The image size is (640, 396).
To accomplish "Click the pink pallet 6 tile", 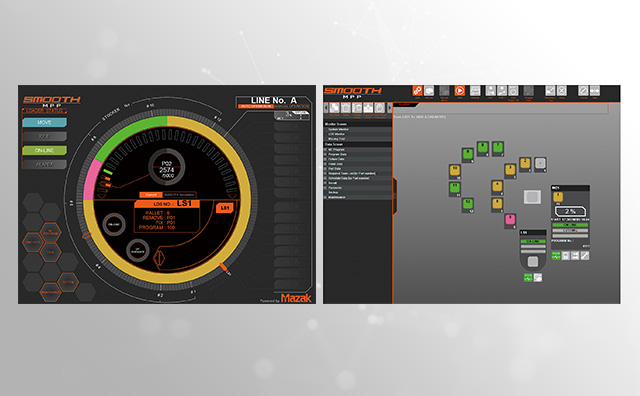I will tap(510, 220).
